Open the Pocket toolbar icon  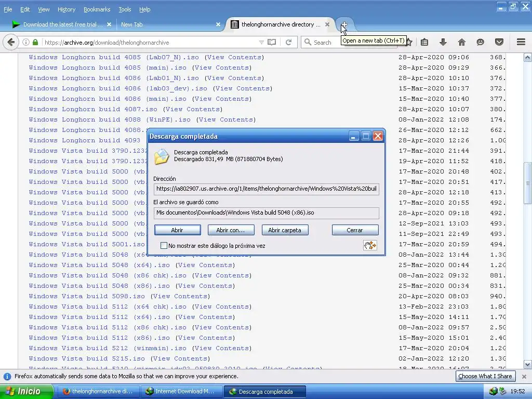point(499,42)
